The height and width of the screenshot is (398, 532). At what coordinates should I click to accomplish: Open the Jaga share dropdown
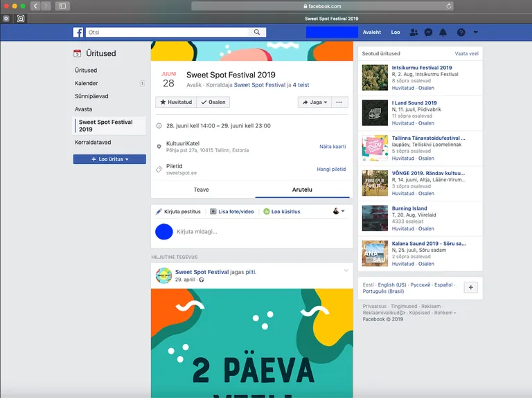click(314, 102)
